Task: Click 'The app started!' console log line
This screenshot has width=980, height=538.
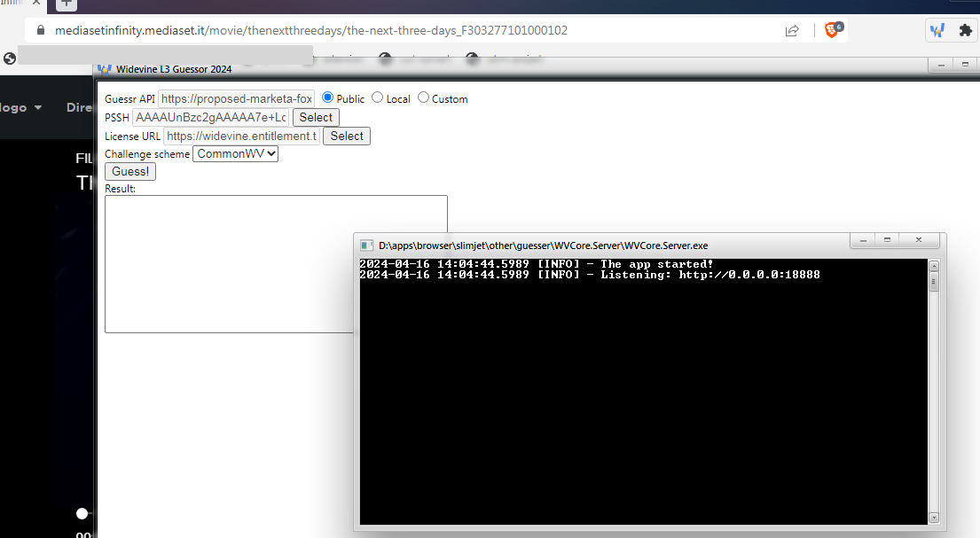Action: 657,264
